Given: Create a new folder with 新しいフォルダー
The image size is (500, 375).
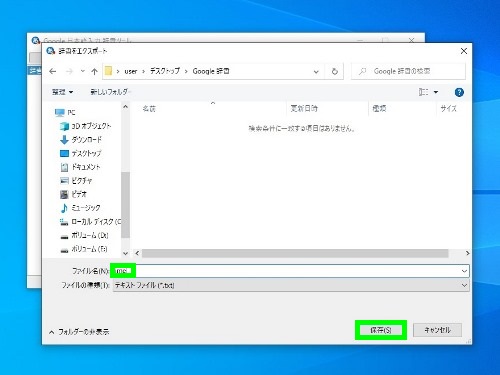Looking at the screenshot, I should (110, 92).
